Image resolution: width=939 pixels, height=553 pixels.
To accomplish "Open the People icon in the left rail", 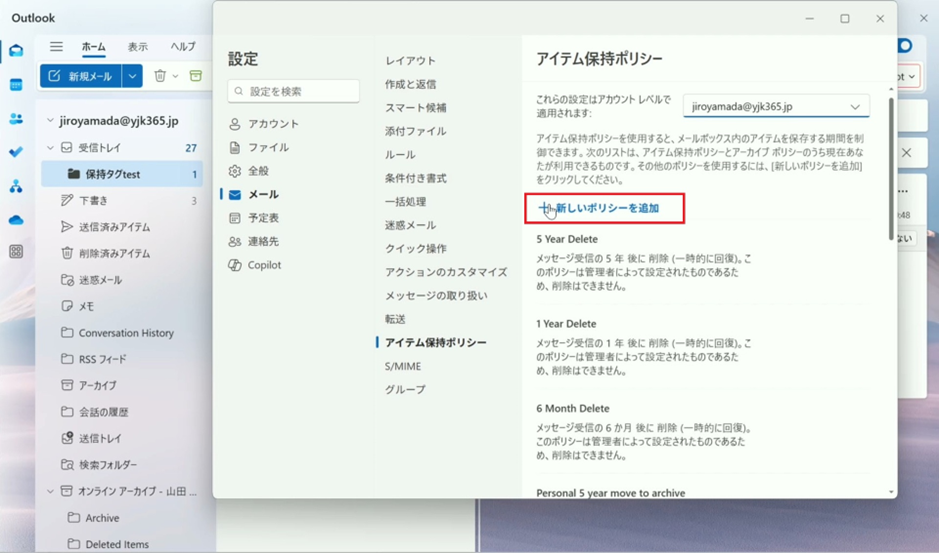I will [x=16, y=119].
